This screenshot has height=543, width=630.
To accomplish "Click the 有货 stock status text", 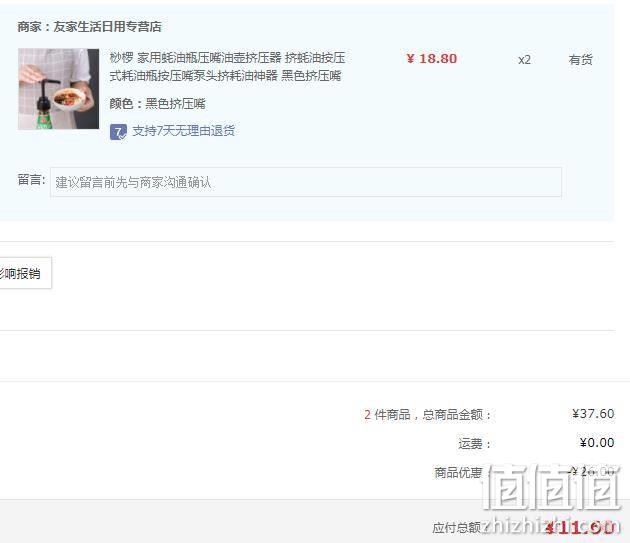I will click(x=581, y=60).
